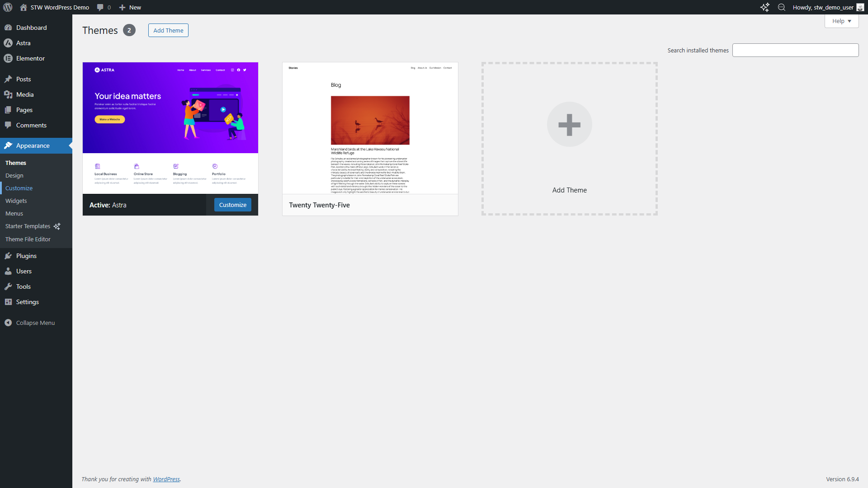Image resolution: width=868 pixels, height=488 pixels.
Task: Open the Howdy, stw_demo_user account menu
Action: coord(828,7)
